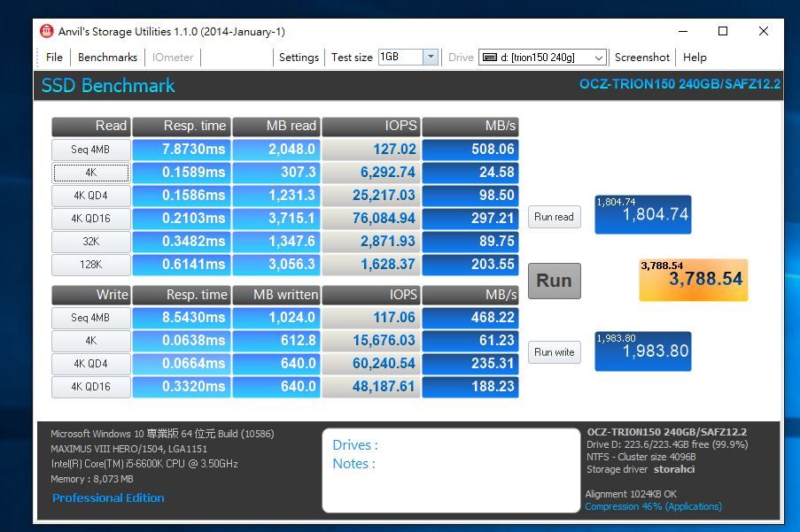Click the Test size 1GB field
This screenshot has width=800, height=532.
(x=401, y=57)
